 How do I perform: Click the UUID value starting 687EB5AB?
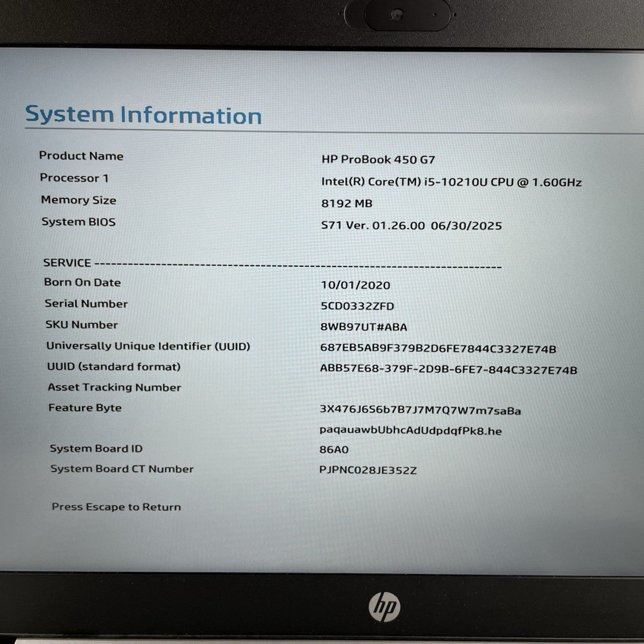pos(438,349)
